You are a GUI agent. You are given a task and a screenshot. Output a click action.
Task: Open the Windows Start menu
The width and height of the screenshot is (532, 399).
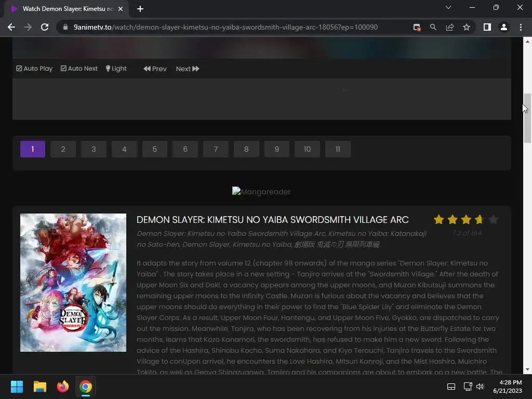[17, 387]
